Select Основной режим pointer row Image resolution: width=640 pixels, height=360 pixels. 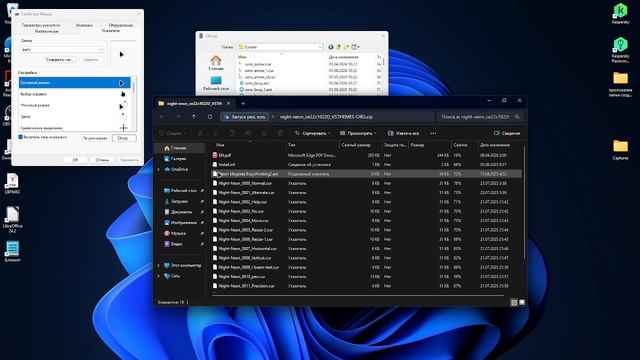[75, 83]
